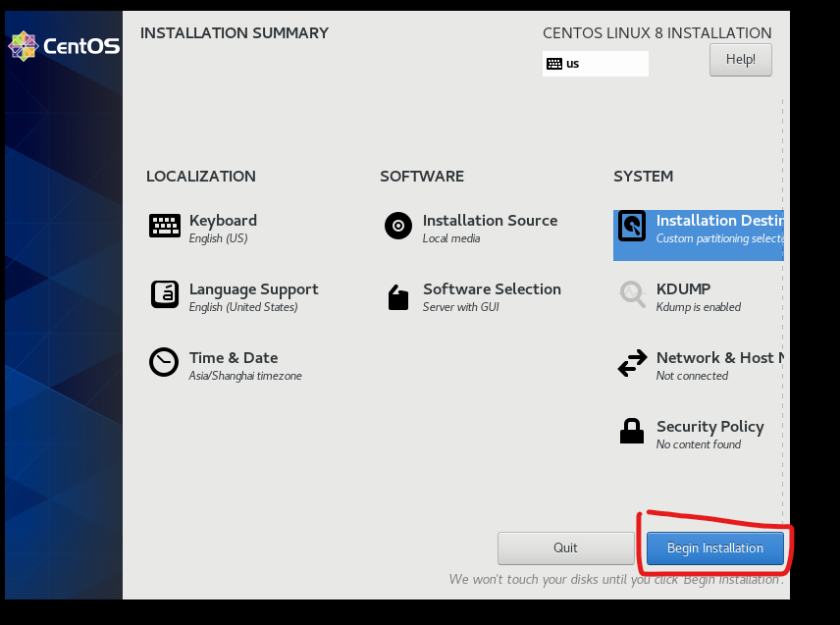Click 'Custom partitioning selected' text

[x=719, y=238]
